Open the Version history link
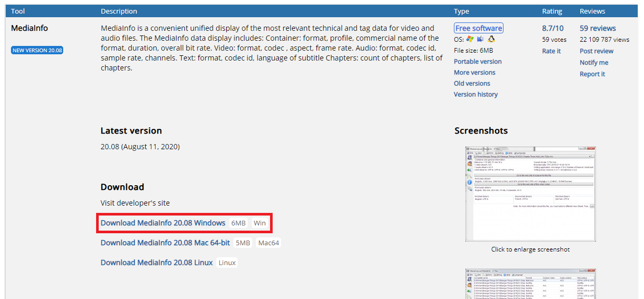644x299 pixels. (x=475, y=94)
